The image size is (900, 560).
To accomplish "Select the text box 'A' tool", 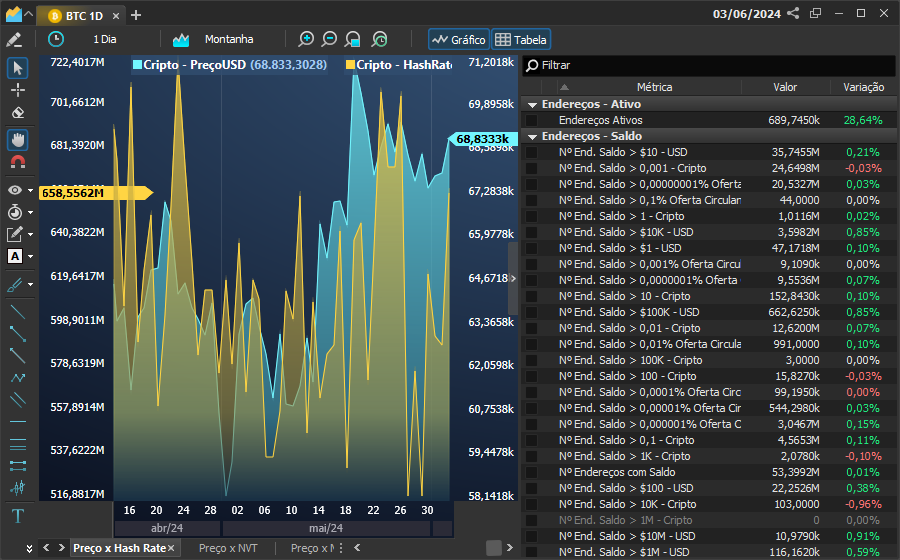I will click(15, 256).
